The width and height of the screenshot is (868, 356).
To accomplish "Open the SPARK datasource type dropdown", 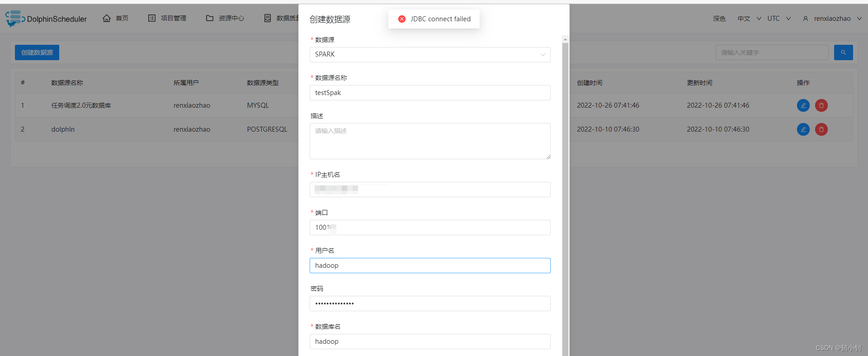I will [430, 55].
